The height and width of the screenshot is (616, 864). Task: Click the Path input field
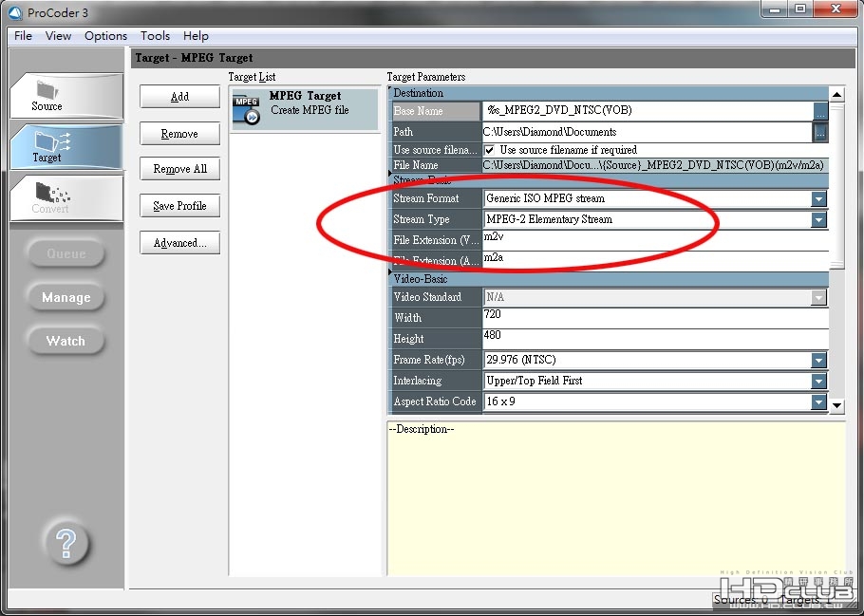(x=648, y=132)
